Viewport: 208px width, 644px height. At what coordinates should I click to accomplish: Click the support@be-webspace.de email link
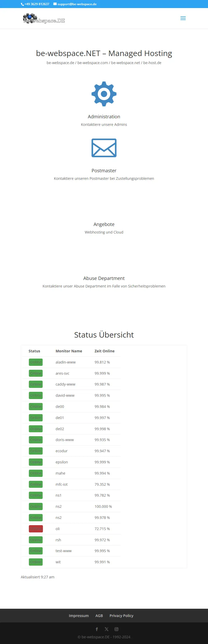(77, 4)
